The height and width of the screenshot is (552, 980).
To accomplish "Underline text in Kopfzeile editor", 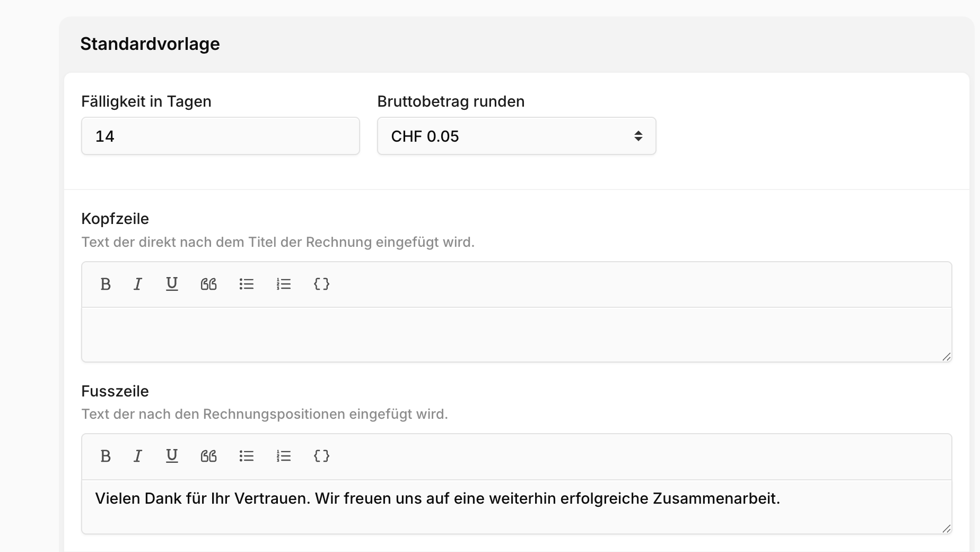I will (x=172, y=284).
